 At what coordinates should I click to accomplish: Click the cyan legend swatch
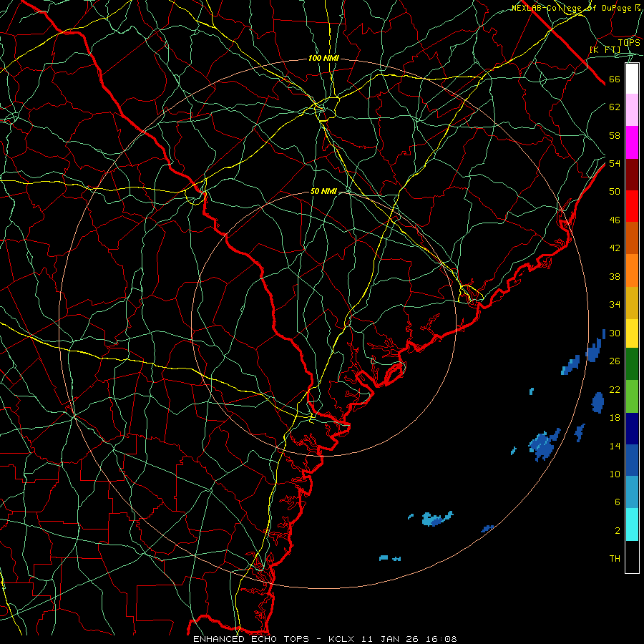point(632,525)
